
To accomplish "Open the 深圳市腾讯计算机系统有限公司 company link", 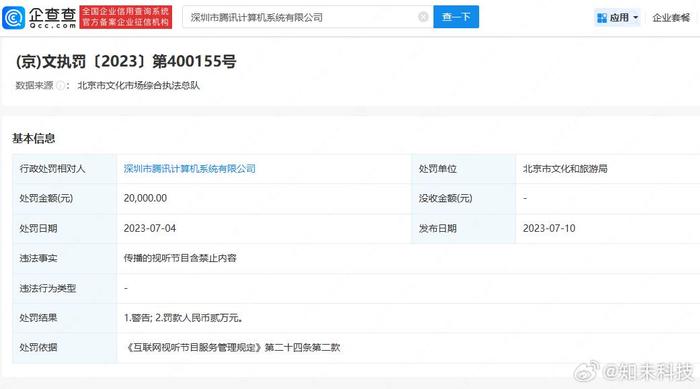I will tap(189, 169).
